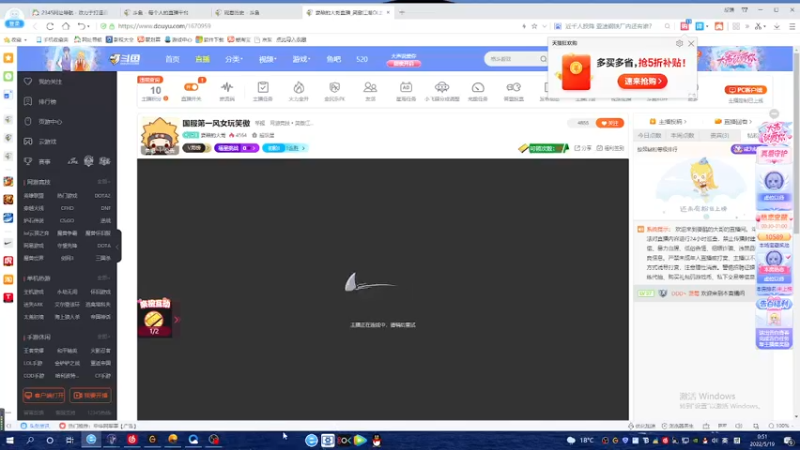Click the bookmark star in the address bar
The width and height of the screenshot is (800, 450).
pyautogui.click(x=534, y=26)
